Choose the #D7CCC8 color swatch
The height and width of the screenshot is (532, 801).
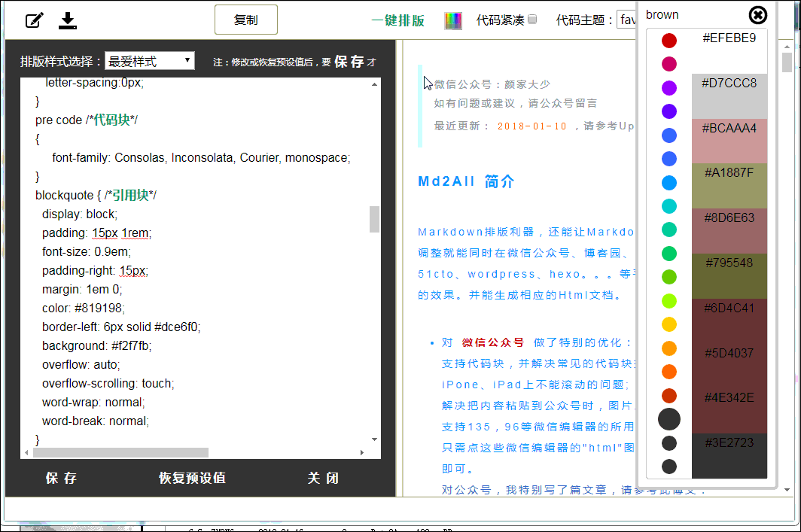pyautogui.click(x=729, y=96)
